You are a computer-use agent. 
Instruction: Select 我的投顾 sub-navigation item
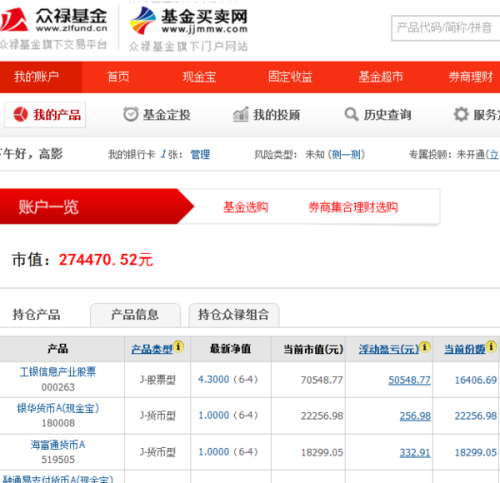tap(267, 115)
